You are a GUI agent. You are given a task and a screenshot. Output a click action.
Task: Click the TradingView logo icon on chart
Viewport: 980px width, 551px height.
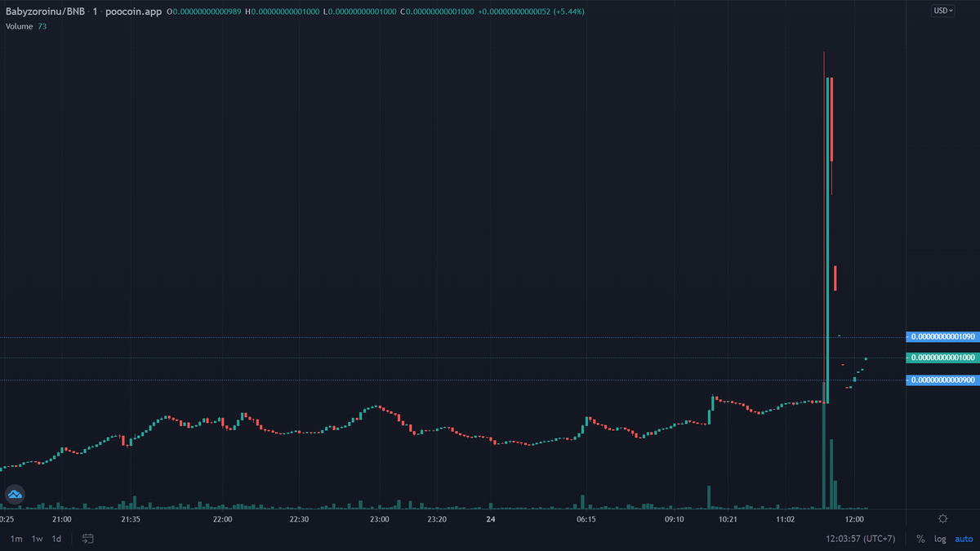point(16,494)
